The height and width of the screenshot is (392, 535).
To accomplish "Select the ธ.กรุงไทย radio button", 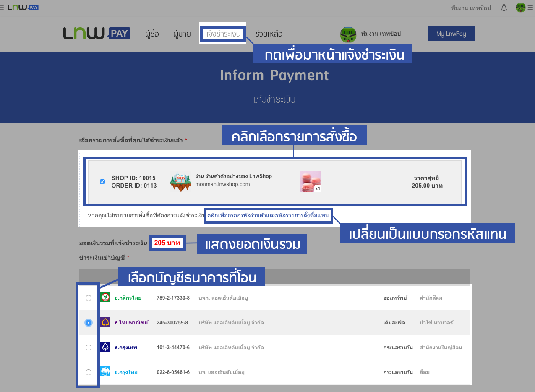I will 88,372.
